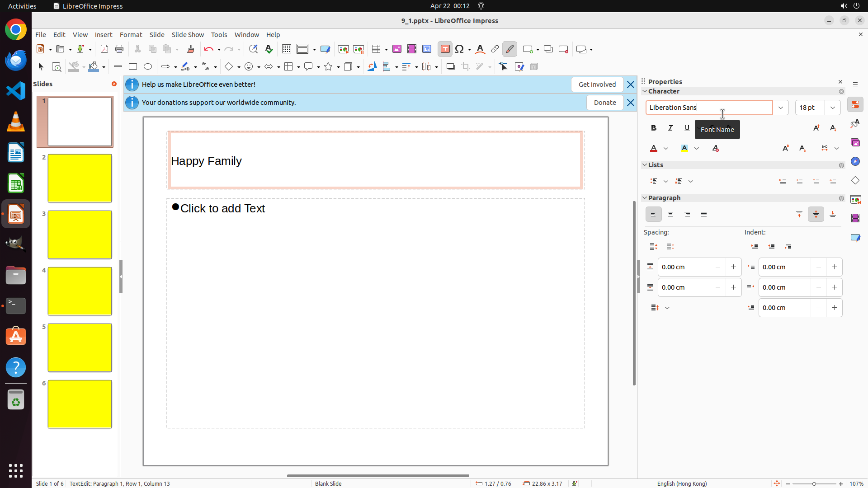868x488 pixels.
Task: Click the Export as PDF icon
Action: click(104, 49)
